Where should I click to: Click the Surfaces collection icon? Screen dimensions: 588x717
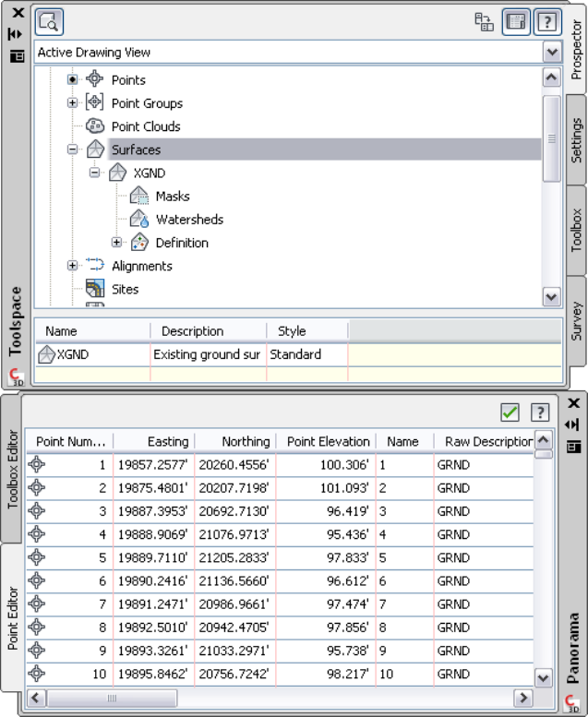pos(95,149)
